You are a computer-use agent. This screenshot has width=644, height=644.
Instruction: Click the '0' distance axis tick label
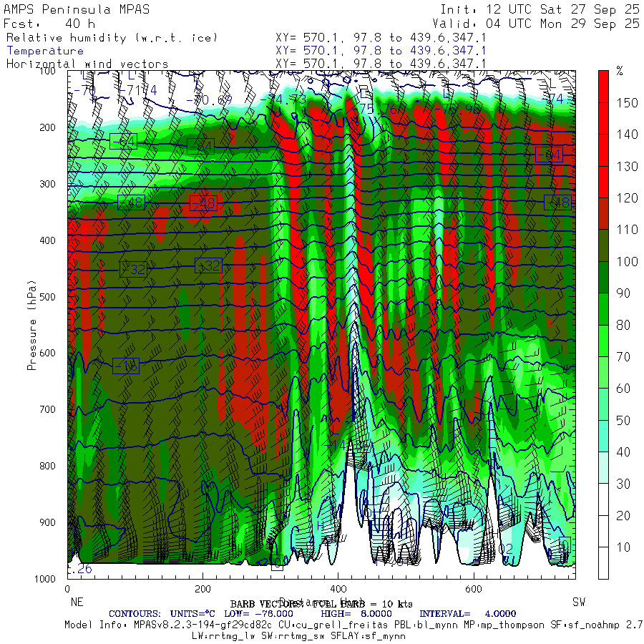(x=67, y=590)
